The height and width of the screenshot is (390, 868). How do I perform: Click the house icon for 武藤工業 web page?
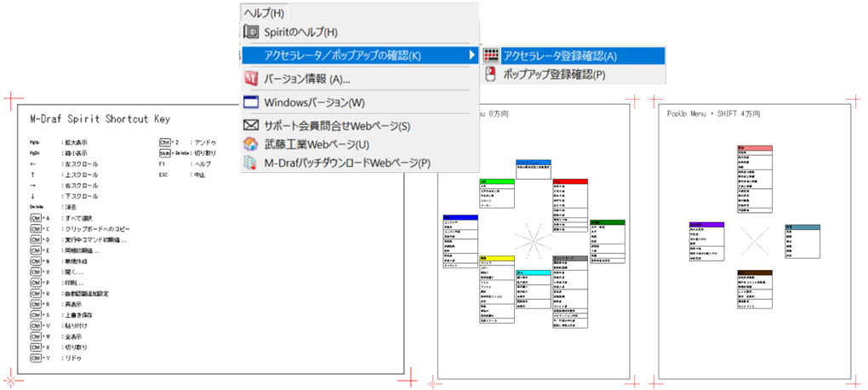pos(251,144)
